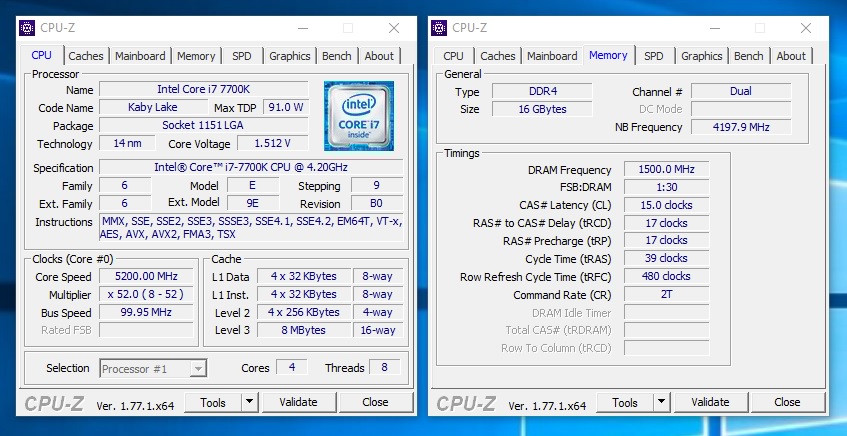Click the Level 3 associativity 16-way

[378, 330]
